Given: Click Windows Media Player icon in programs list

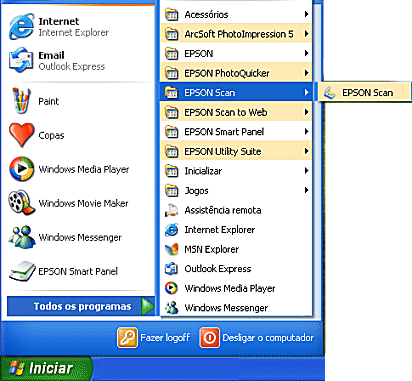Looking at the screenshot, I should (172, 288).
